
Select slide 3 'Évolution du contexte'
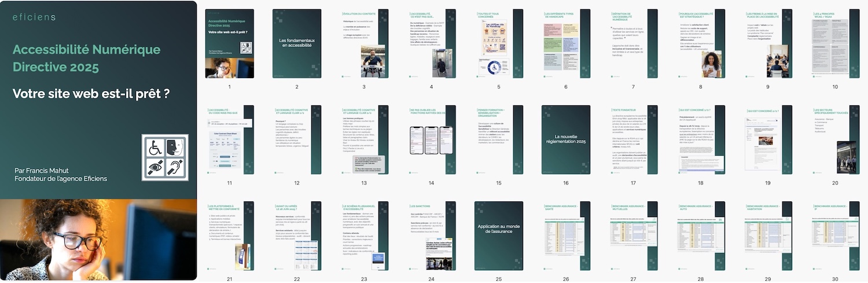364,44
